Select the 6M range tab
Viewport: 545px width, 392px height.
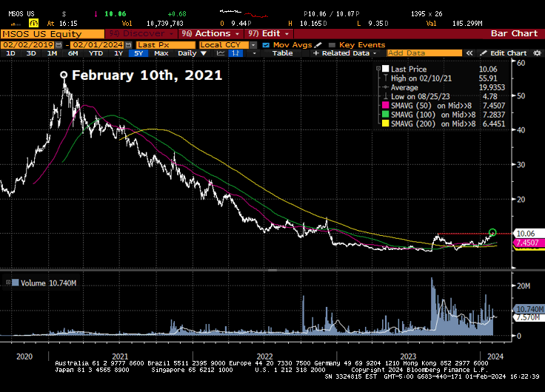(73, 53)
